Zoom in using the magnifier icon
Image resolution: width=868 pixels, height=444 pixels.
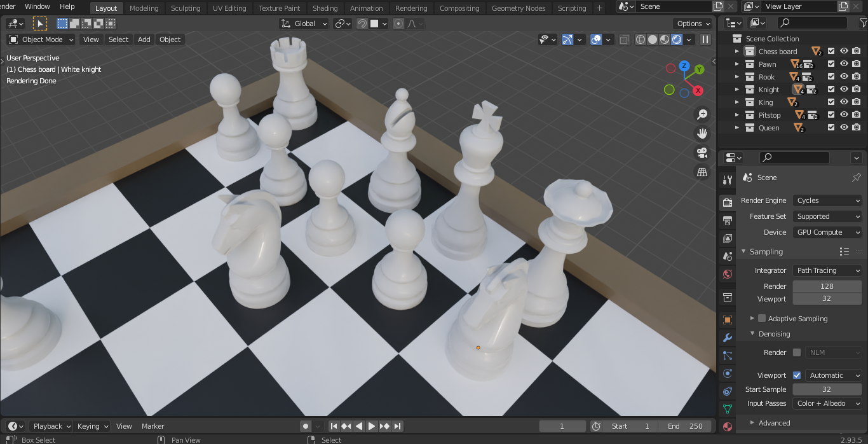tap(702, 114)
